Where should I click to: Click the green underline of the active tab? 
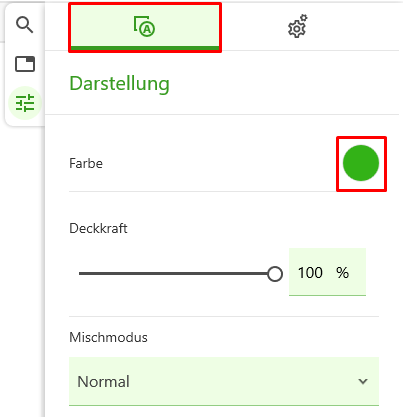(x=145, y=48)
